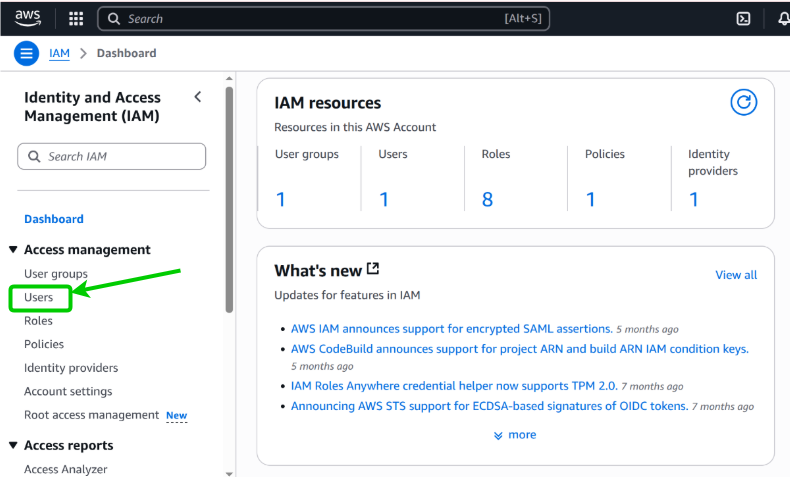Image resolution: width=790 pixels, height=477 pixels.
Task: Open the AWS home logo
Action: click(27, 18)
